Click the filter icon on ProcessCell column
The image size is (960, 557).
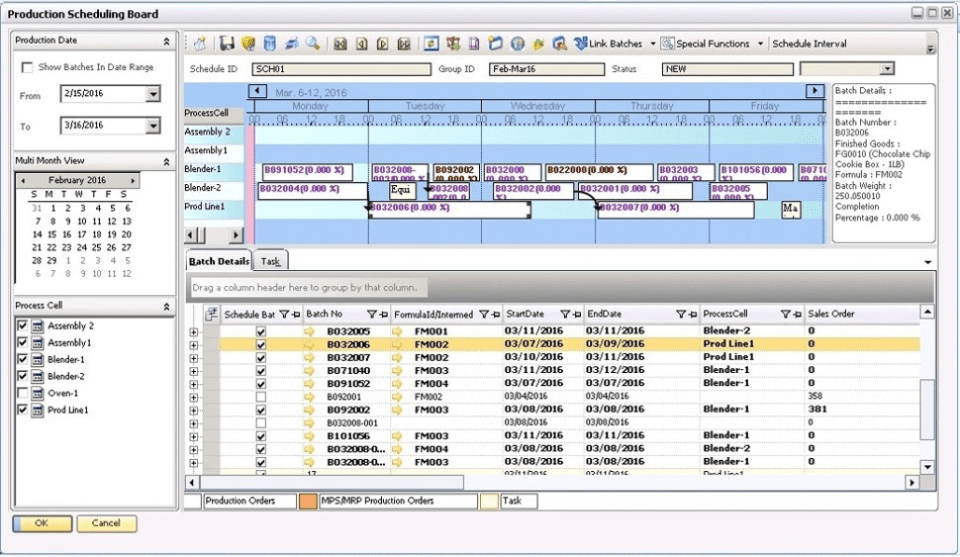[x=786, y=314]
